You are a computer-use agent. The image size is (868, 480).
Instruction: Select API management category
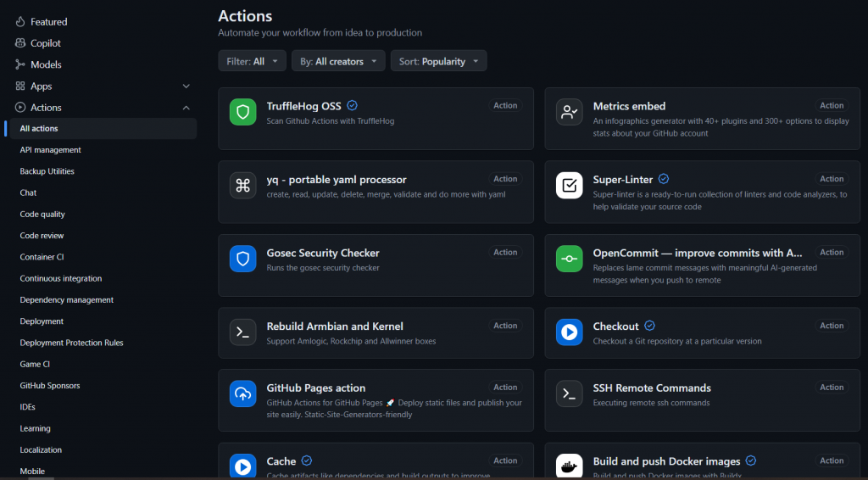tap(50, 150)
